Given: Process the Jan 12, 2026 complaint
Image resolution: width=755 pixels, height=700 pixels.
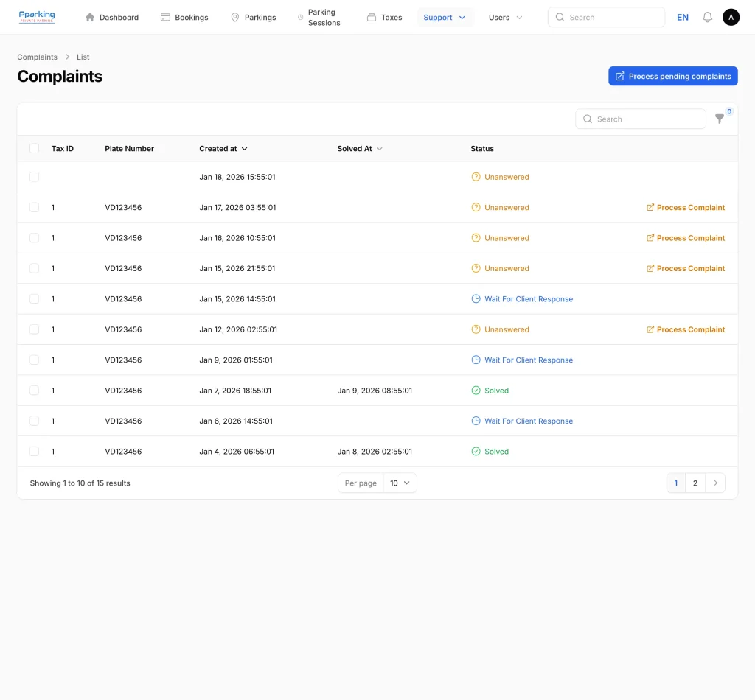Looking at the screenshot, I should point(685,329).
